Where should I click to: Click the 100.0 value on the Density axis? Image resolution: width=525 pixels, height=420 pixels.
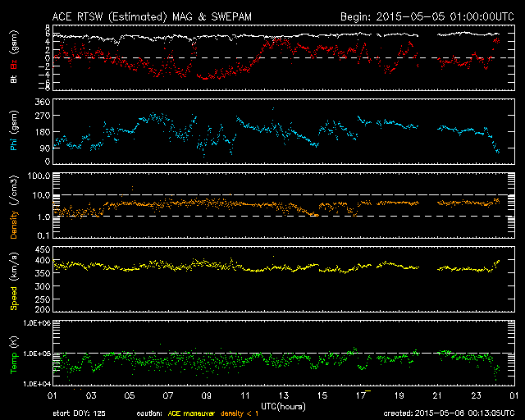click(x=38, y=176)
